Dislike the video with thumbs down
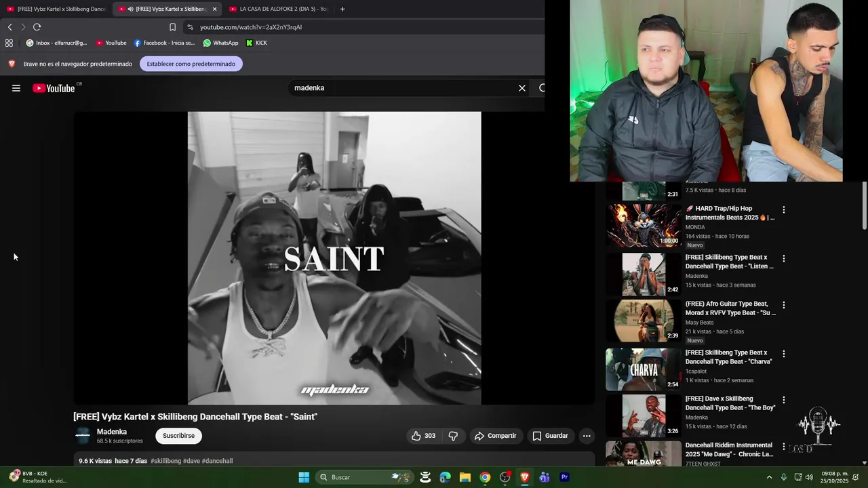This screenshot has width=868, height=488. click(x=453, y=436)
